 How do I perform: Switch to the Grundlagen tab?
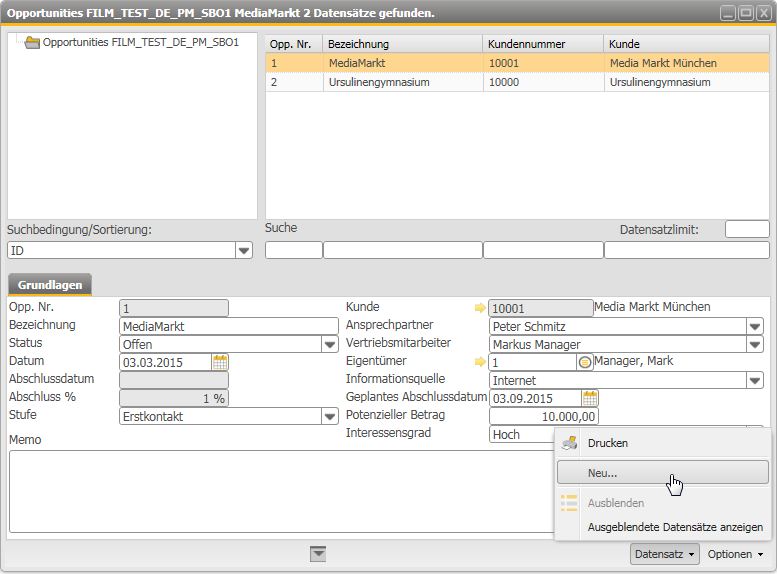[x=50, y=285]
